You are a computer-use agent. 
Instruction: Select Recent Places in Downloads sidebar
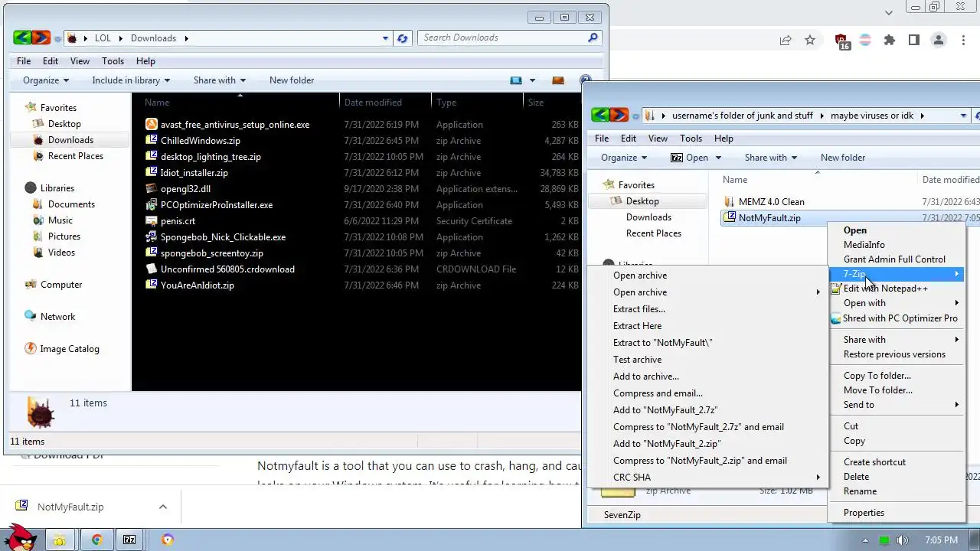tap(76, 156)
